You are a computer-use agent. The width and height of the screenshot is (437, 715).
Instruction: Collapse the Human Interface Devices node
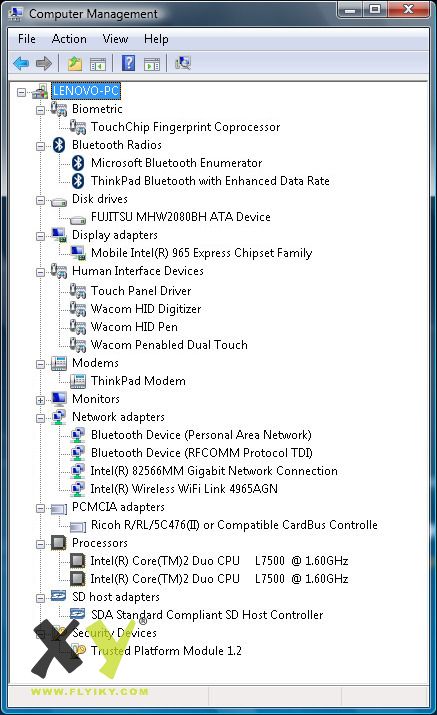click(x=41, y=272)
